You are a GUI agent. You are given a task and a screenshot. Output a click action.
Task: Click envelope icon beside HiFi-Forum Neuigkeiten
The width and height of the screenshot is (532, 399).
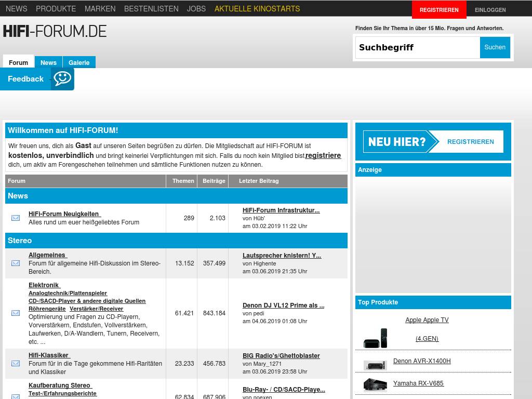tap(16, 218)
